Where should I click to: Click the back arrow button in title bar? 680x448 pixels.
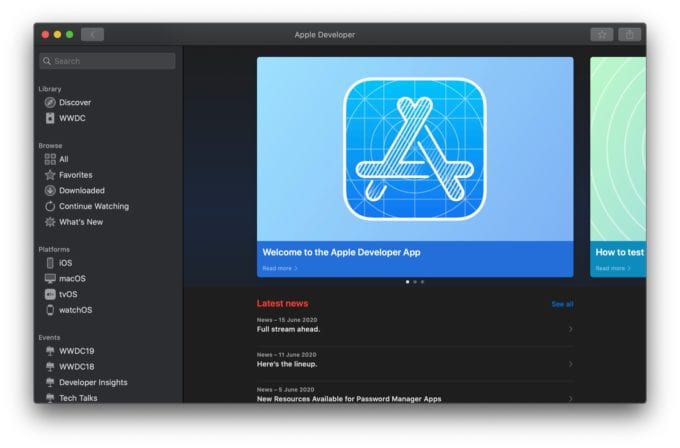pos(92,35)
